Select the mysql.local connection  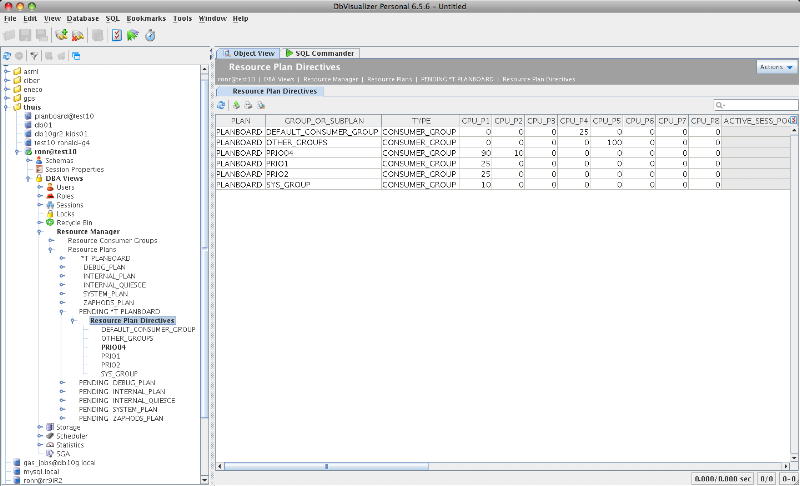(x=41, y=472)
